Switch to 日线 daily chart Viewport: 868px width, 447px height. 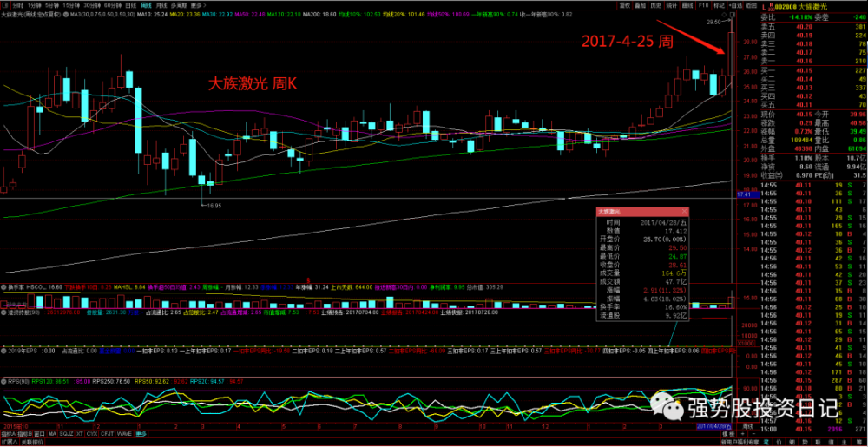(131, 5)
